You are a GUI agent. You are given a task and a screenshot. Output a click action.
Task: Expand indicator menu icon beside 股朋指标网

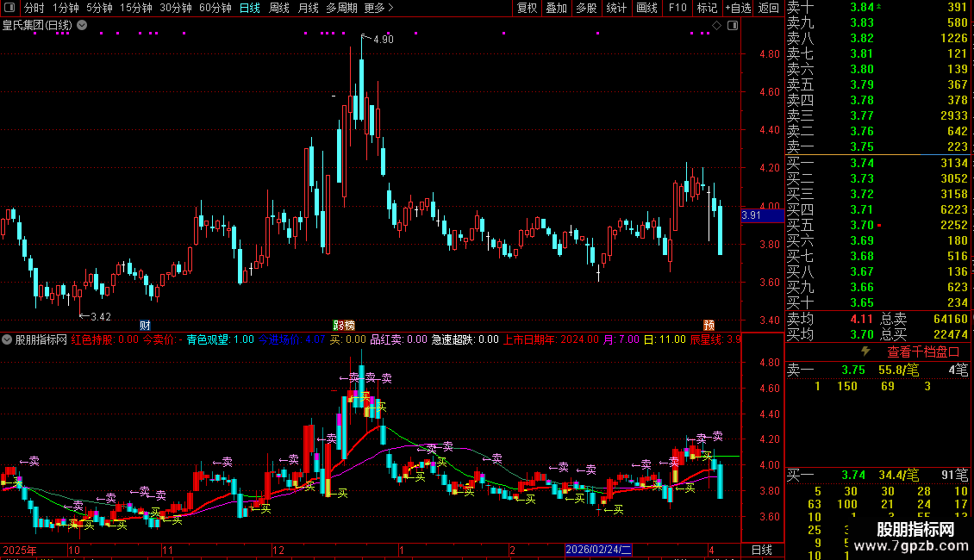(7, 339)
